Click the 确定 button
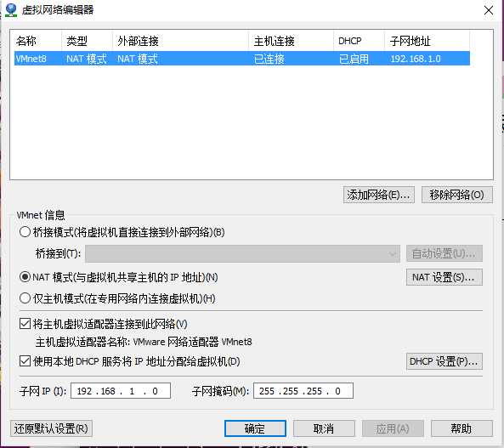504x448 pixels. click(x=255, y=428)
